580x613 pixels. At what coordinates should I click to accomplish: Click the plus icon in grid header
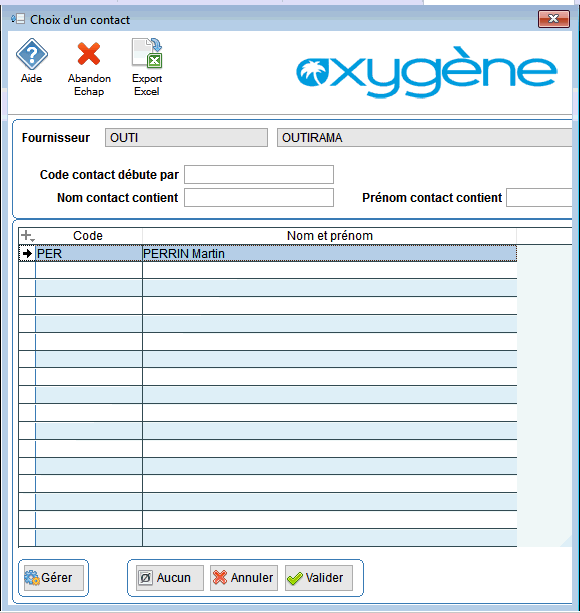[27, 236]
